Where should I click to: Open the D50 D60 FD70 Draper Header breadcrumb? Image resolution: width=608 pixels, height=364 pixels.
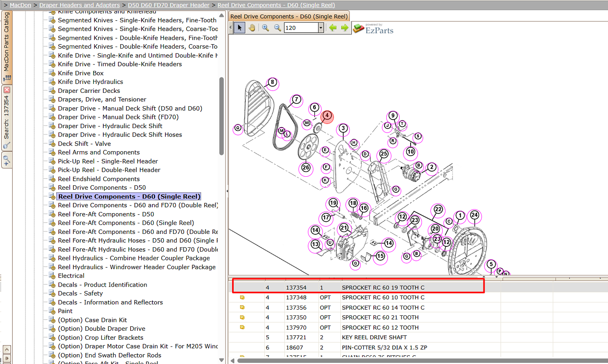169,5
